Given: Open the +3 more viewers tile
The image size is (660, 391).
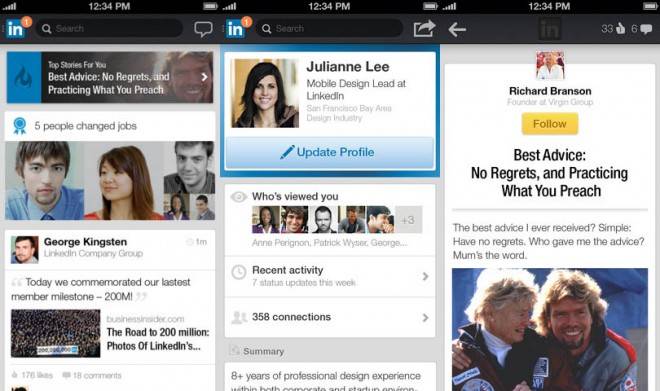Looking at the screenshot, I should [x=408, y=220].
